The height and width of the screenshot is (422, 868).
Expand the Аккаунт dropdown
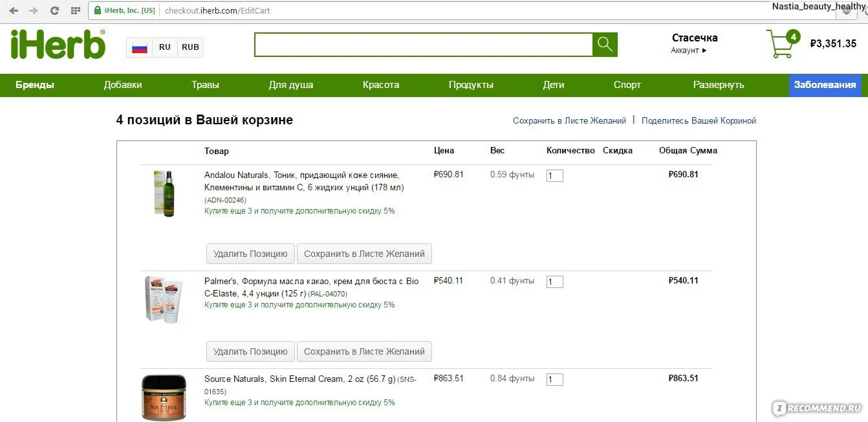coord(689,50)
